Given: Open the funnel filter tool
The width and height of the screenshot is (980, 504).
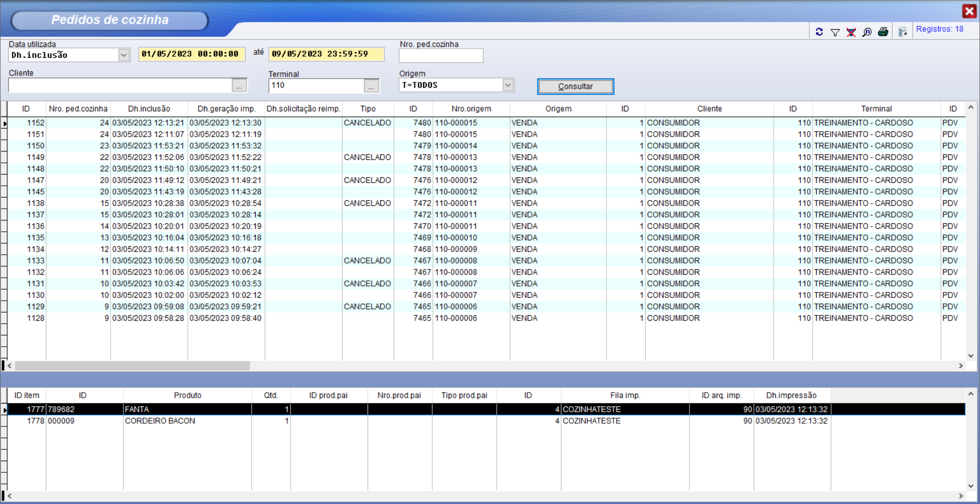Looking at the screenshot, I should pos(835,32).
